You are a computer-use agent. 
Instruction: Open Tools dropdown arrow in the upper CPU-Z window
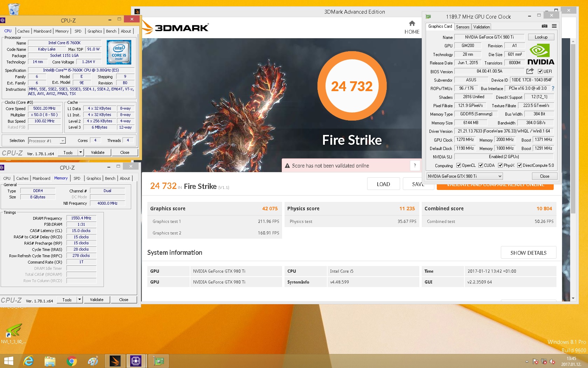[80, 152]
